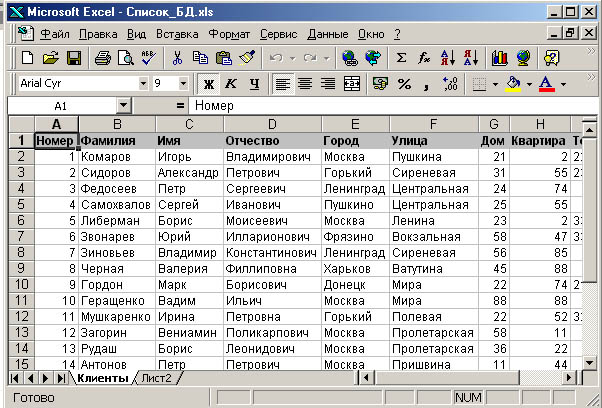This screenshot has width=602, height=408.
Task: Apply yellow fill color bucket
Action: pyautogui.click(x=513, y=83)
